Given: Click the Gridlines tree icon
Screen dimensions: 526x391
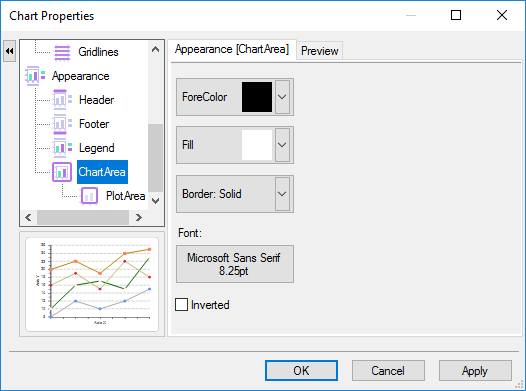Looking at the screenshot, I should [x=62, y=53].
